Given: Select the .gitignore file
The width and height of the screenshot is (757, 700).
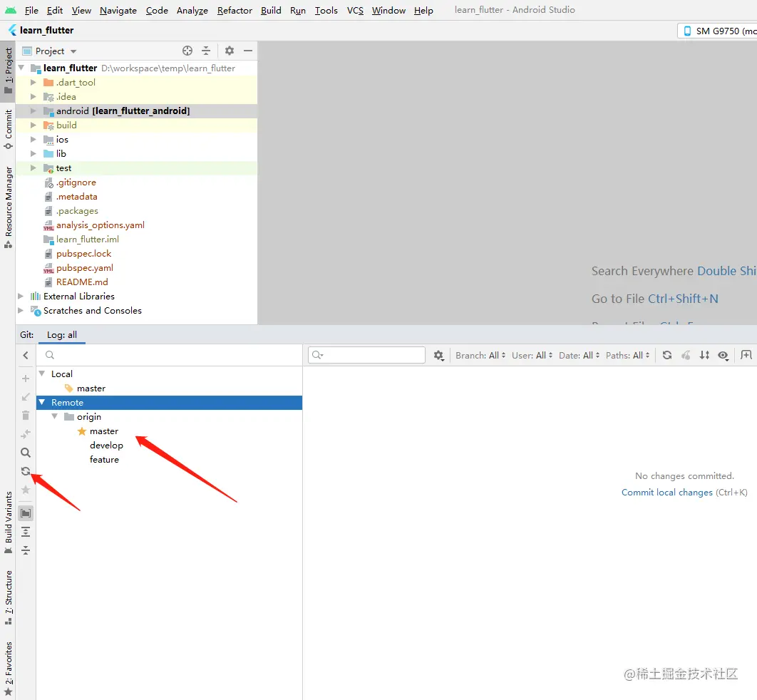Looking at the screenshot, I should pyautogui.click(x=76, y=182).
